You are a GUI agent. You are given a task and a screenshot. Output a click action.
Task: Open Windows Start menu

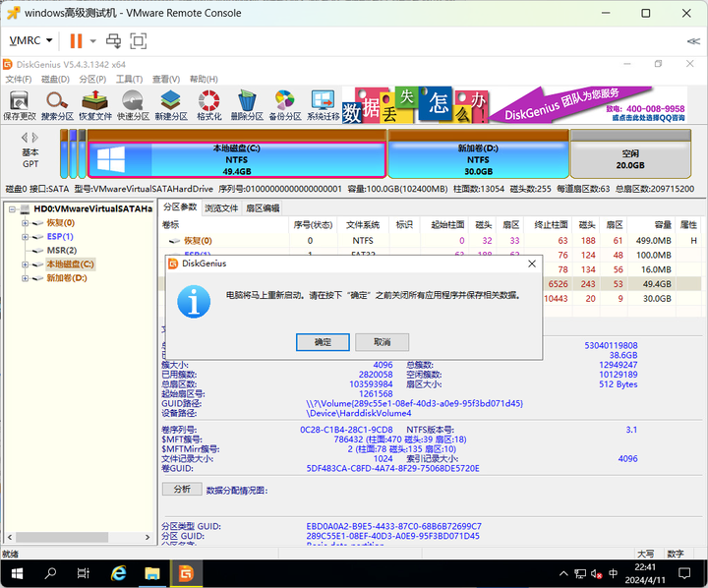(17, 573)
